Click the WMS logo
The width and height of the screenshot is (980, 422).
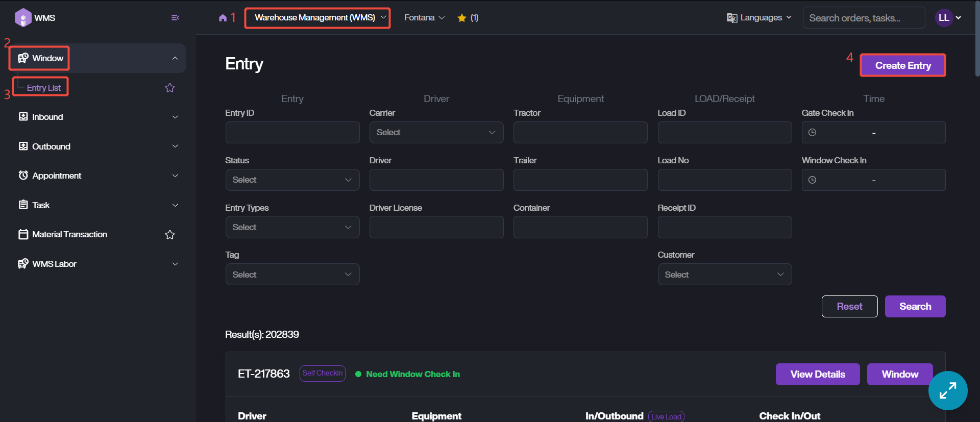pyautogui.click(x=23, y=18)
